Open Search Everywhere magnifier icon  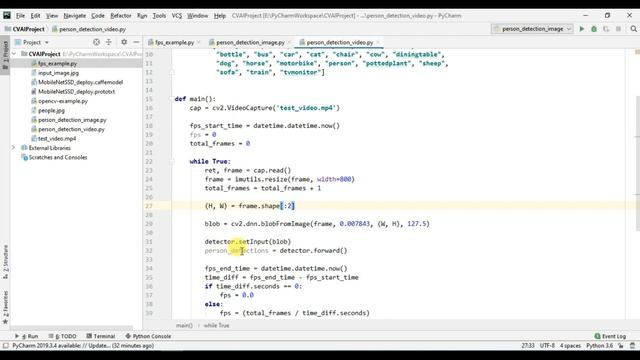click(633, 29)
